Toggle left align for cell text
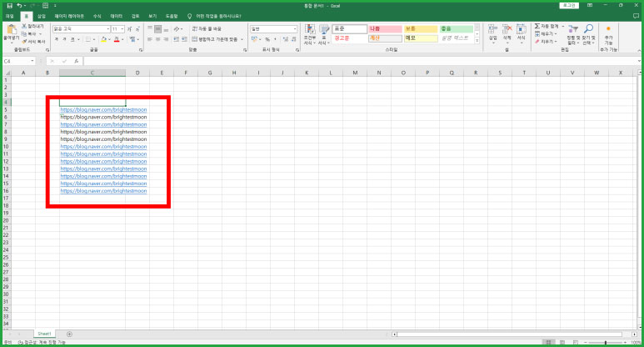Viewport: 644px width, 347px height. [x=150, y=39]
